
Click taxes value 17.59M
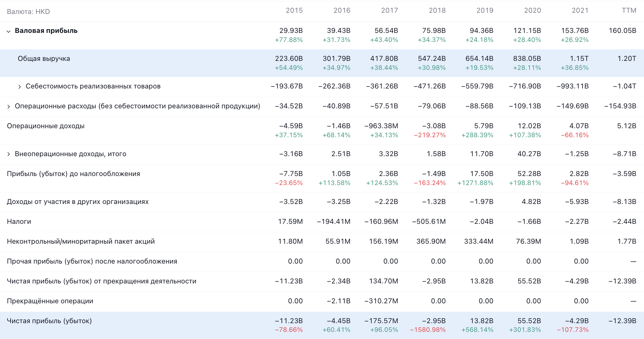(x=290, y=222)
